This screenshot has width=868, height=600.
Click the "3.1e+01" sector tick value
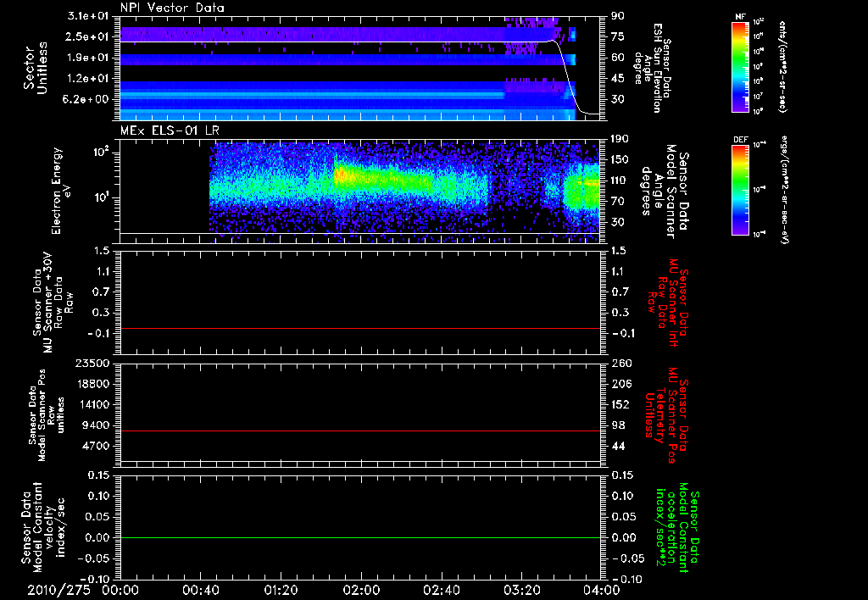tap(88, 16)
